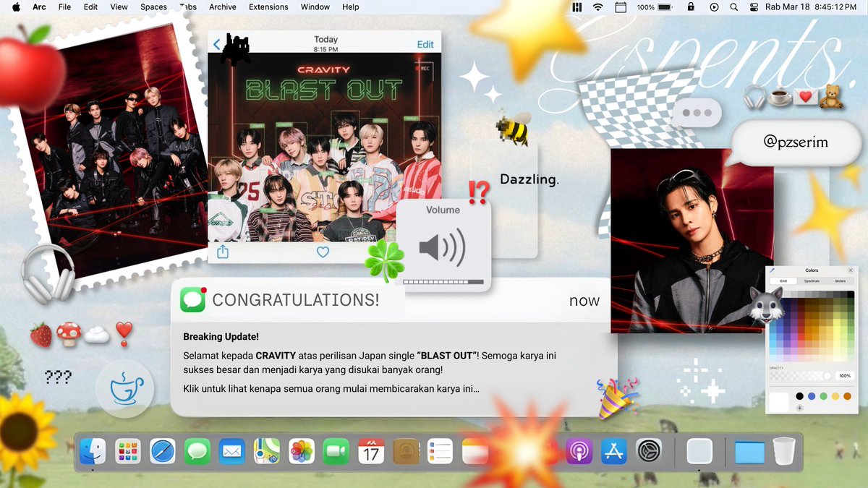Click the large white current color preview
The image size is (868, 488).
(x=779, y=401)
